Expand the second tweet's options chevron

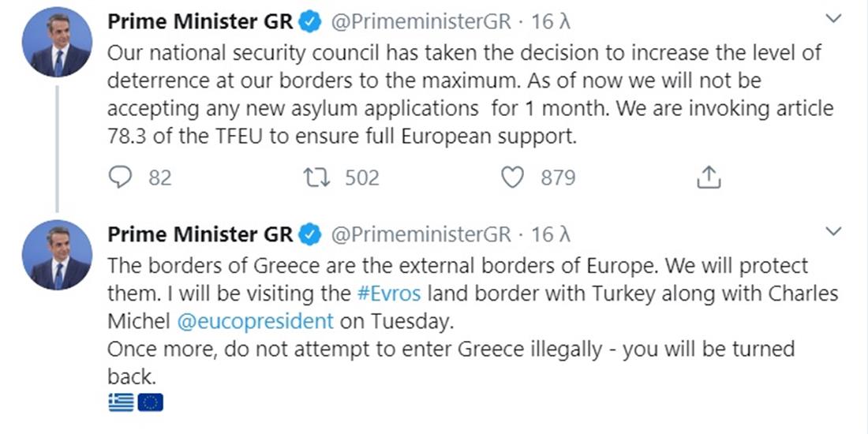[x=832, y=231]
